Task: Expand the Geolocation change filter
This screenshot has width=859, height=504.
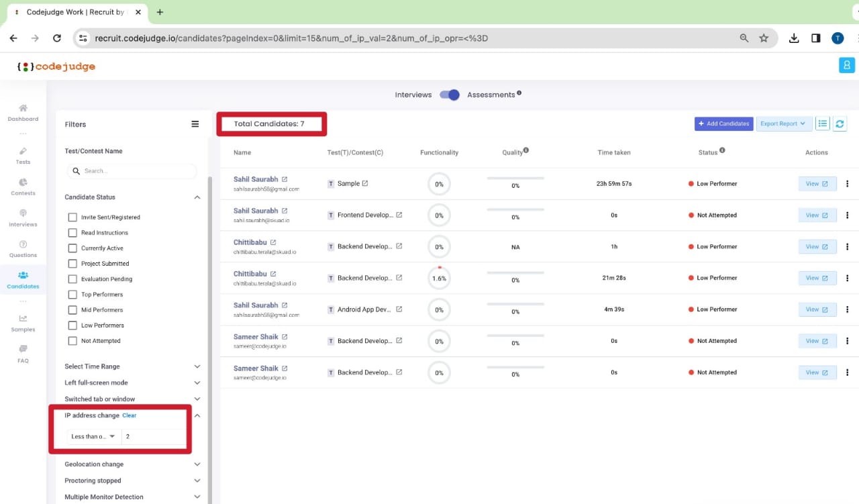Action: (197, 464)
